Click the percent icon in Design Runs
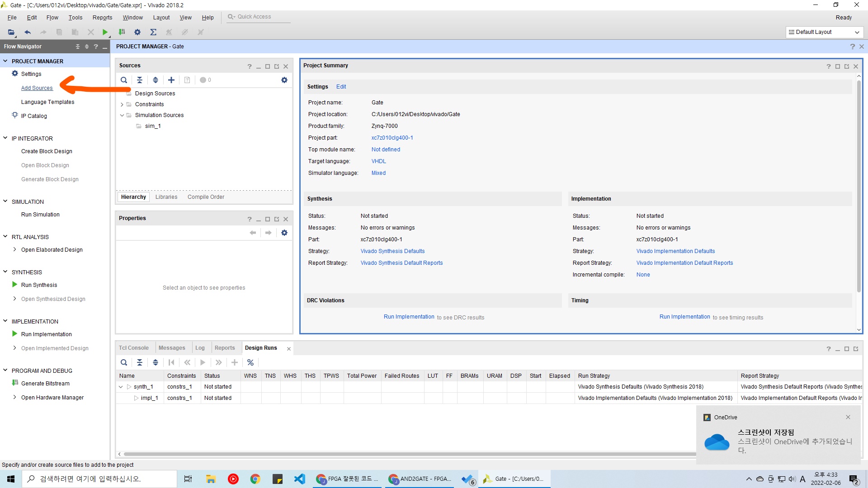Image resolution: width=868 pixels, height=488 pixels. [x=250, y=362]
